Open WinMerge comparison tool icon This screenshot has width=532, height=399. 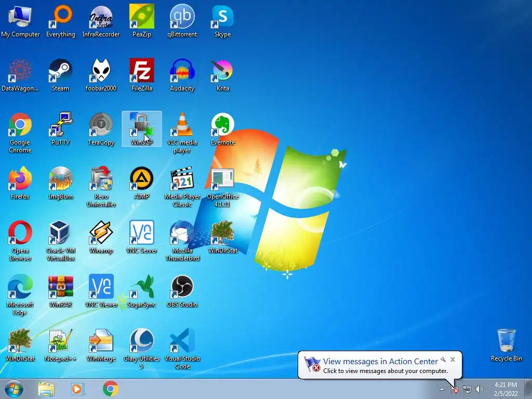[101, 345]
